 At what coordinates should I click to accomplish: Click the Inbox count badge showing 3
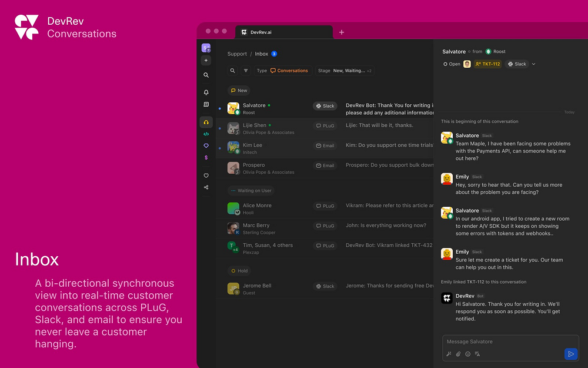[x=274, y=54]
